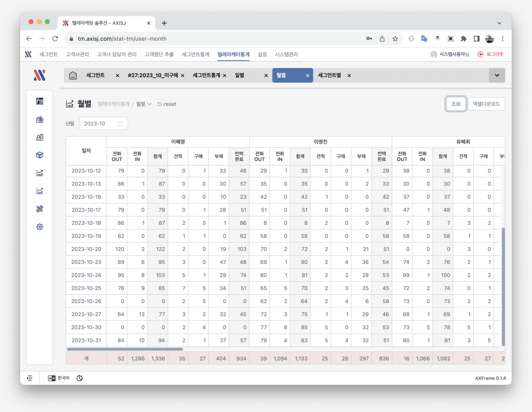Click the 로그아웃 logout icon
The height and width of the screenshot is (412, 532).
pos(481,55)
